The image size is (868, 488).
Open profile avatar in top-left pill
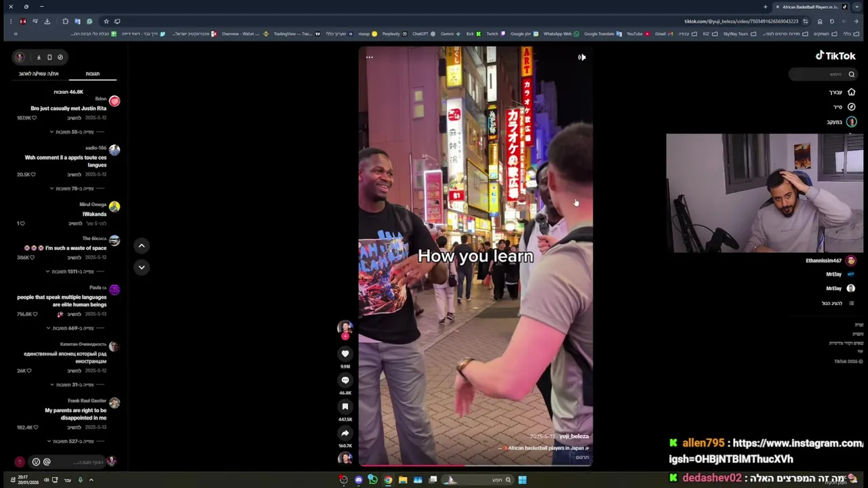click(x=20, y=58)
